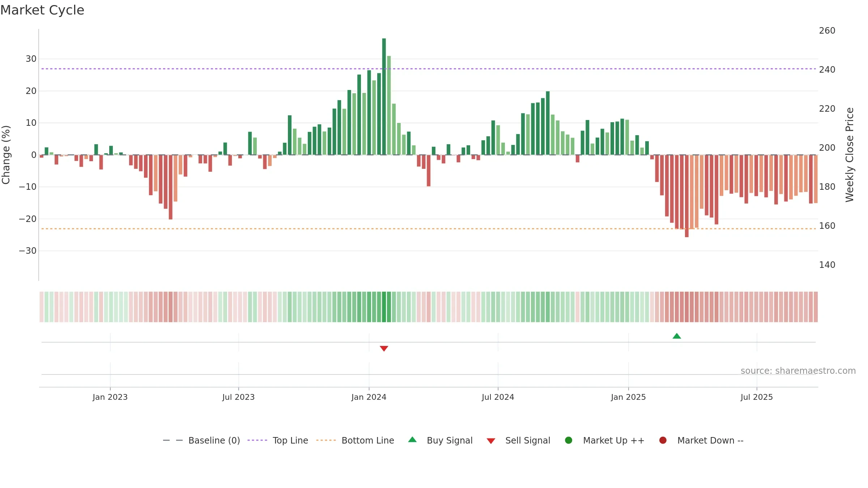The image size is (868, 488).
Task: Click the tallest green bar above 30 percent
Action: click(x=384, y=97)
